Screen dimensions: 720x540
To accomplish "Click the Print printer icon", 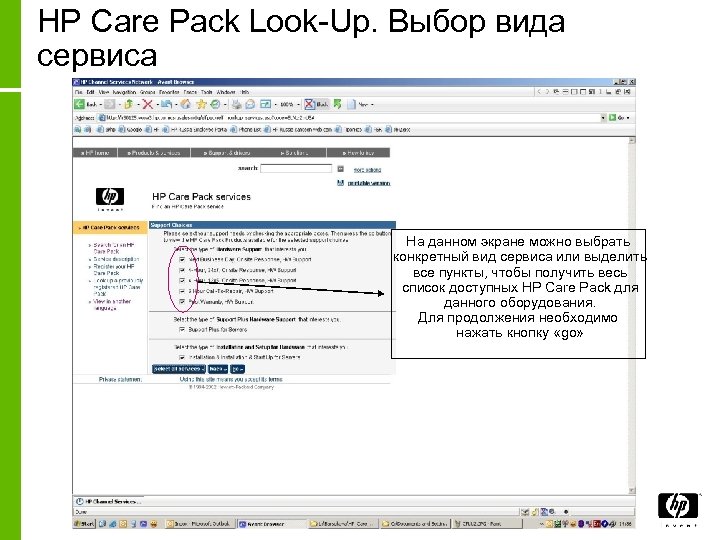I will [236, 105].
